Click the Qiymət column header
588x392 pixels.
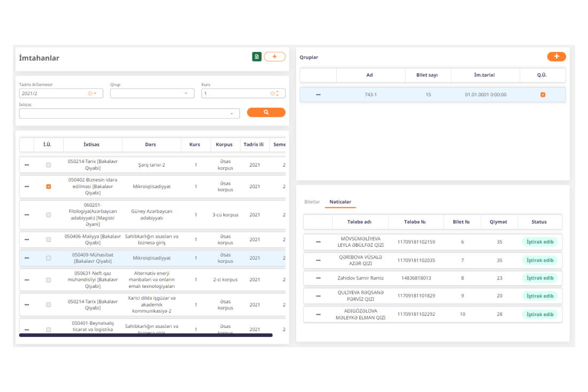point(498,222)
